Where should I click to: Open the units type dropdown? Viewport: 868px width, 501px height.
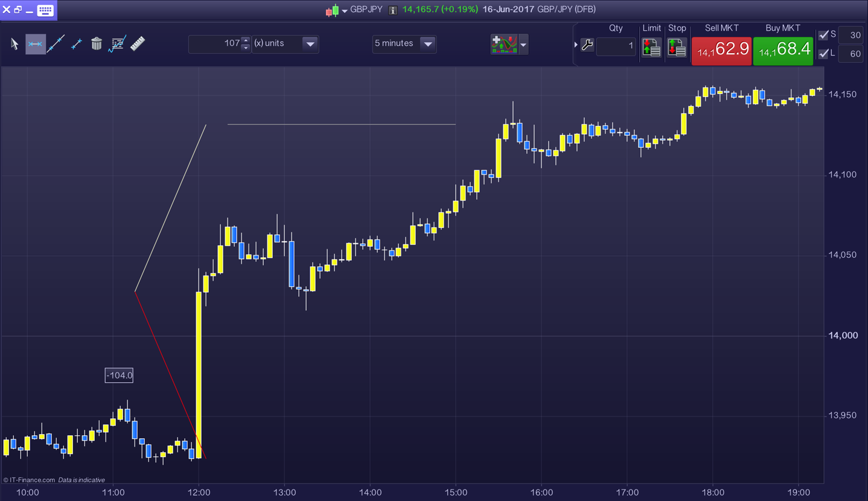pos(309,43)
